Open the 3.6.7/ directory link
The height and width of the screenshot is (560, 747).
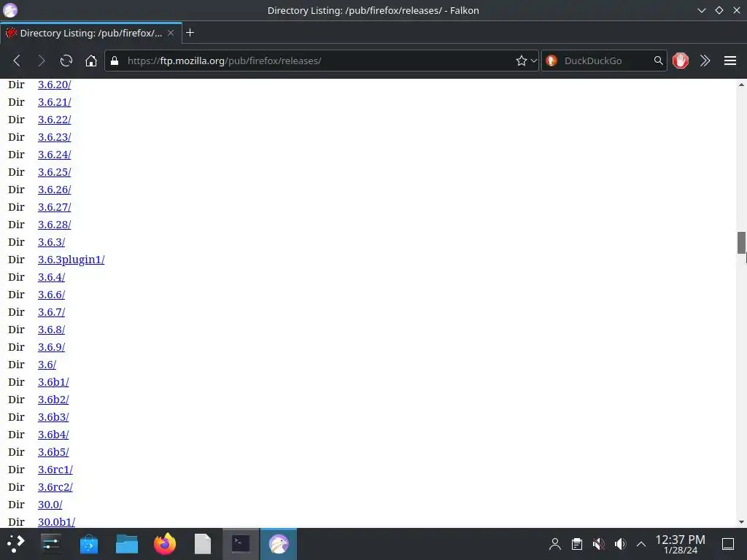[x=52, y=312]
